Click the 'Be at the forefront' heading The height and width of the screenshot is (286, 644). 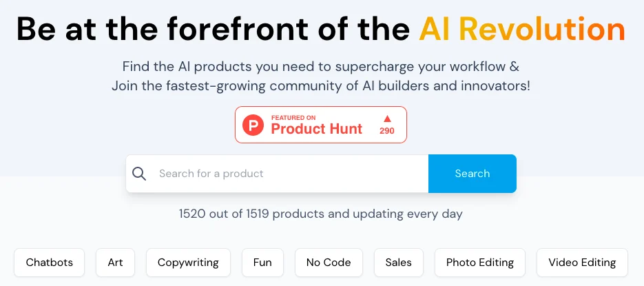tap(214, 29)
